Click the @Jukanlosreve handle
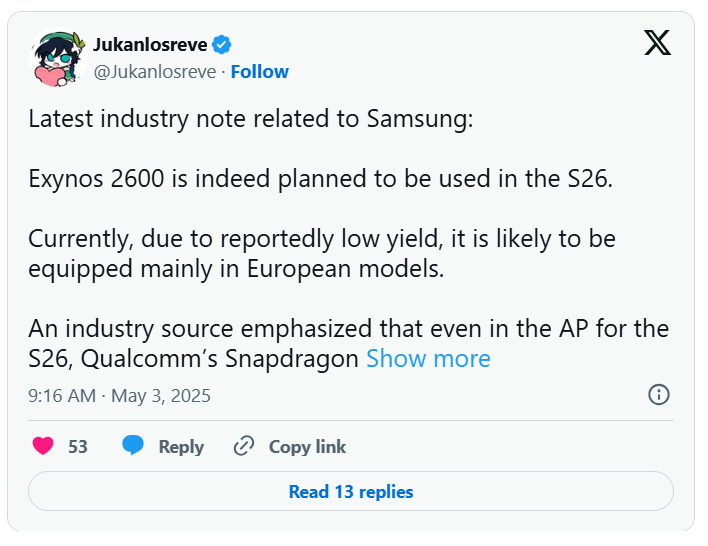Image resolution: width=708 pixels, height=546 pixels. tap(155, 72)
